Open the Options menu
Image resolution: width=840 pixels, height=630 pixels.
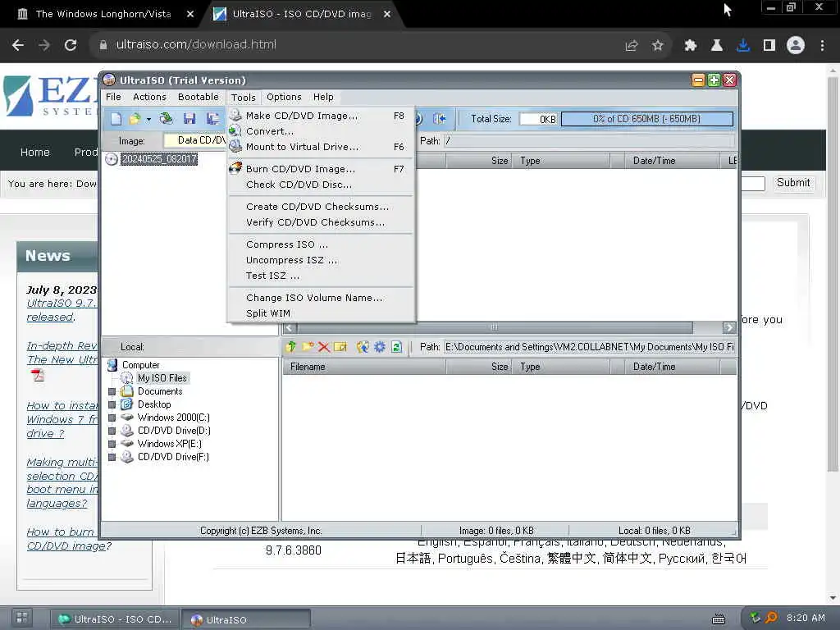click(x=284, y=97)
